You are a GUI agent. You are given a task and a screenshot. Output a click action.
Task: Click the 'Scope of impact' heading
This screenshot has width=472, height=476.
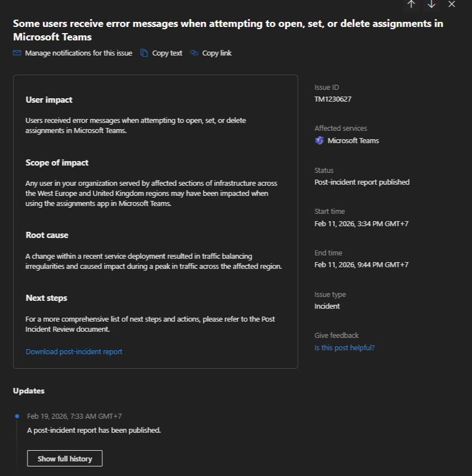[57, 163]
